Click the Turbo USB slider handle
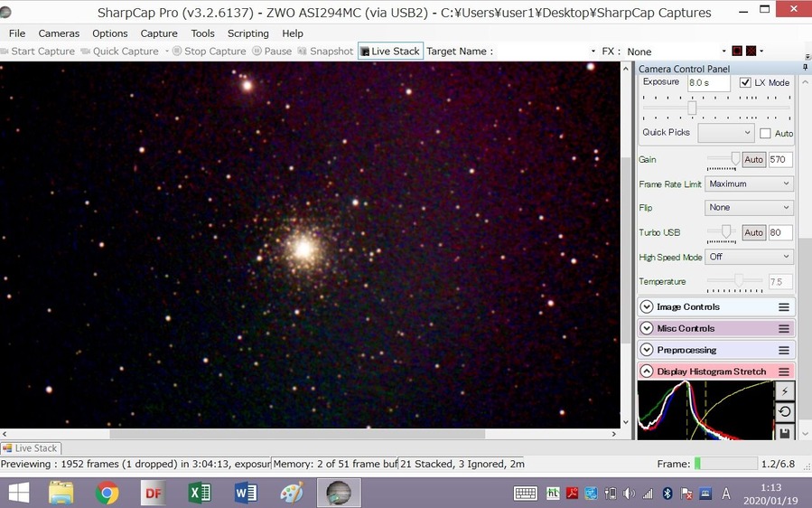 tap(726, 231)
